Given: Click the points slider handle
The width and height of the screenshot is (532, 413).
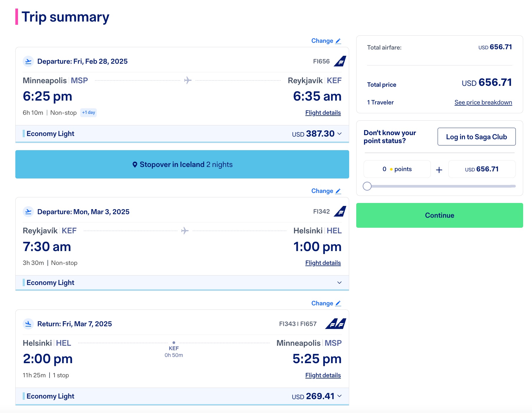Looking at the screenshot, I should [367, 186].
